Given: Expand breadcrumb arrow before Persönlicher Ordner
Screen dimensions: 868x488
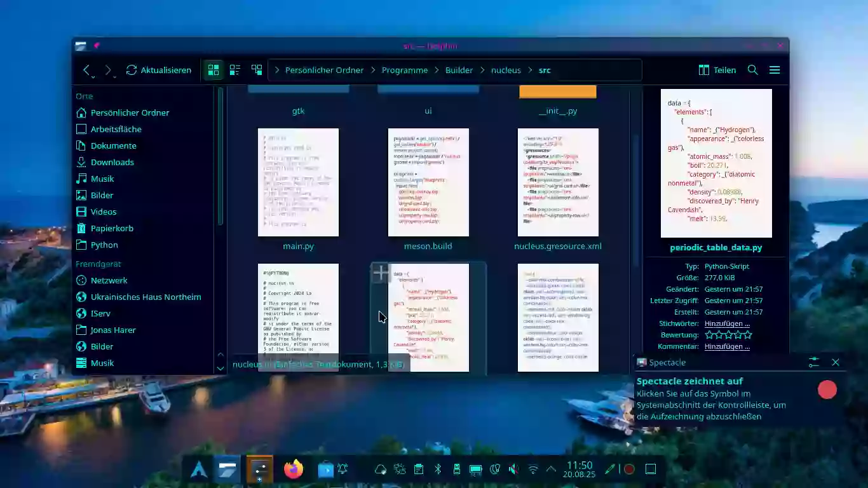Looking at the screenshot, I should (277, 71).
